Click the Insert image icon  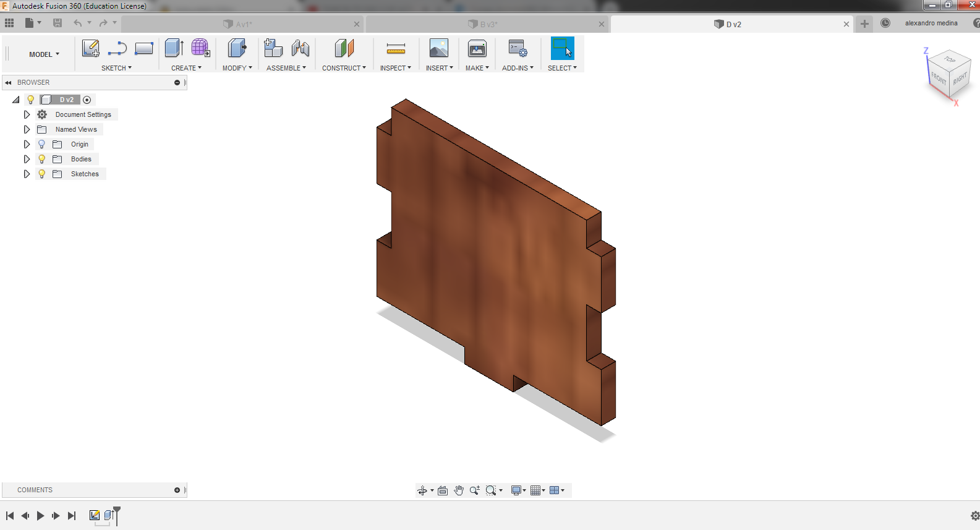[439, 48]
